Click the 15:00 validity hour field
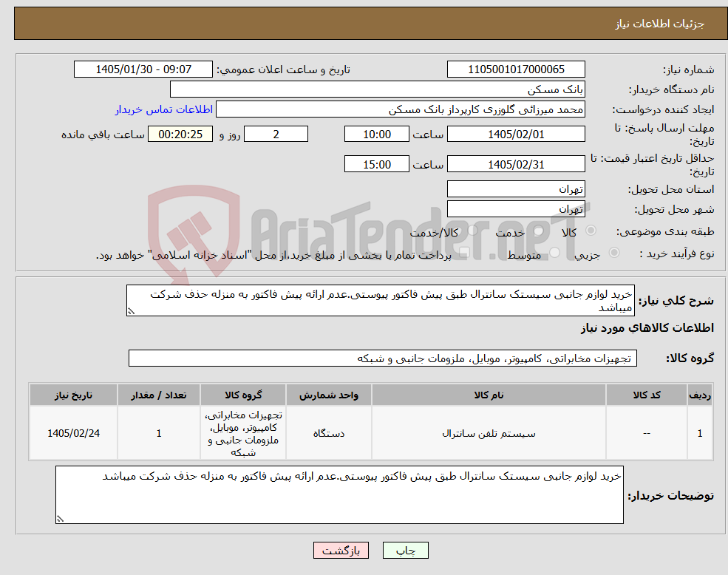 [x=376, y=164]
